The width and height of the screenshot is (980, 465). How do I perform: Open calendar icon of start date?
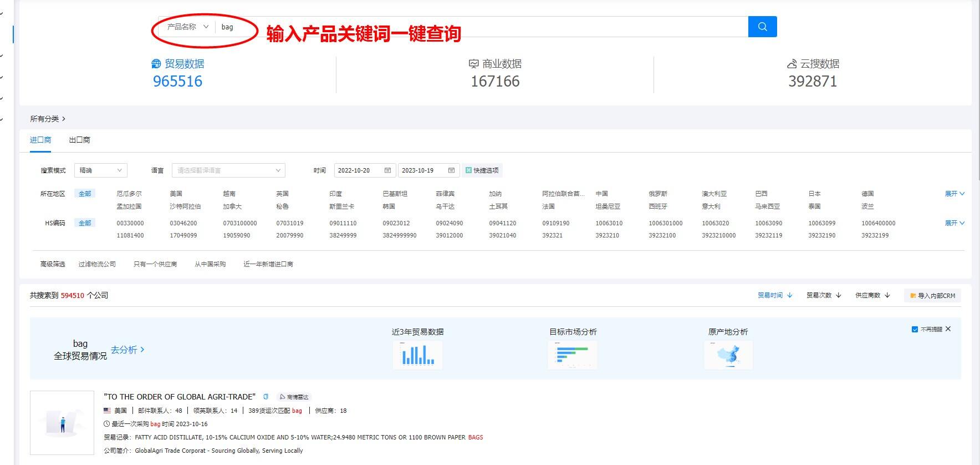tap(388, 170)
